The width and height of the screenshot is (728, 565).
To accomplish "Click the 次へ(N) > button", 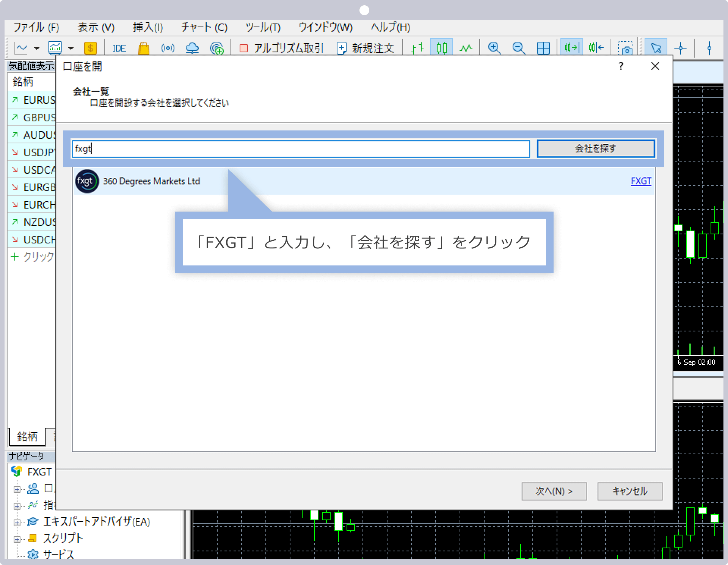I will (554, 491).
